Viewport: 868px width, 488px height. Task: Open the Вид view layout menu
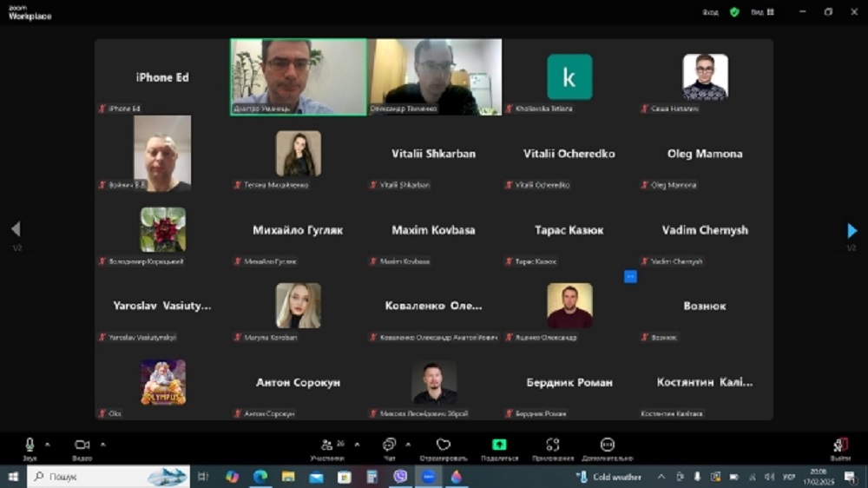click(x=762, y=11)
